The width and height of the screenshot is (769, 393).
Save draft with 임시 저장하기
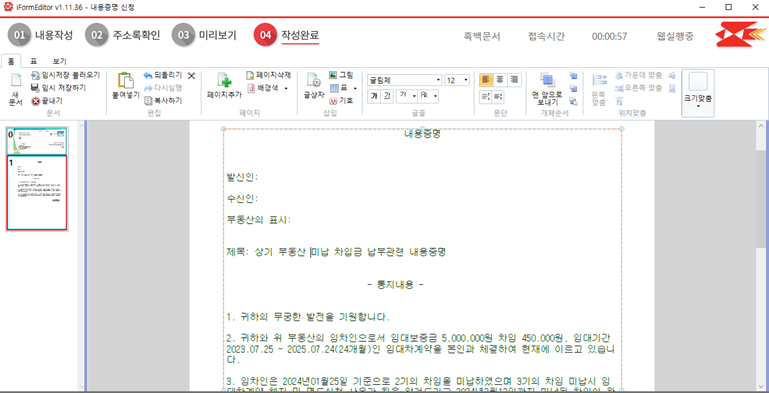coord(58,88)
